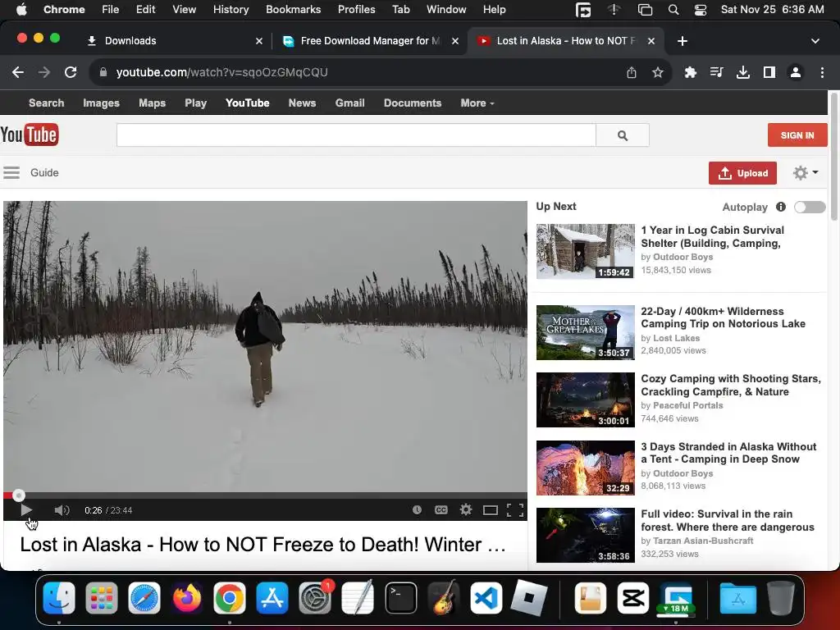This screenshot has width=840, height=630.
Task: Switch to theater mode view
Action: [491, 510]
